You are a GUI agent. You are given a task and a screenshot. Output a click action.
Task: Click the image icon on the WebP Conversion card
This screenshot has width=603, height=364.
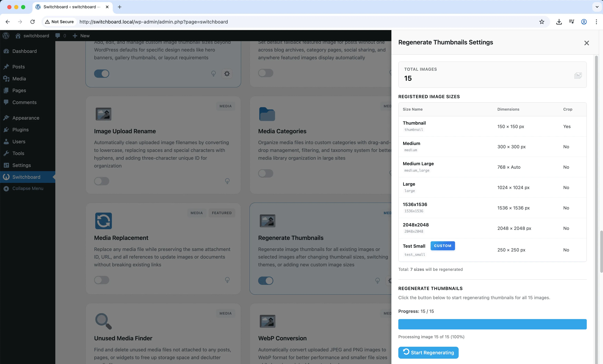tap(267, 321)
